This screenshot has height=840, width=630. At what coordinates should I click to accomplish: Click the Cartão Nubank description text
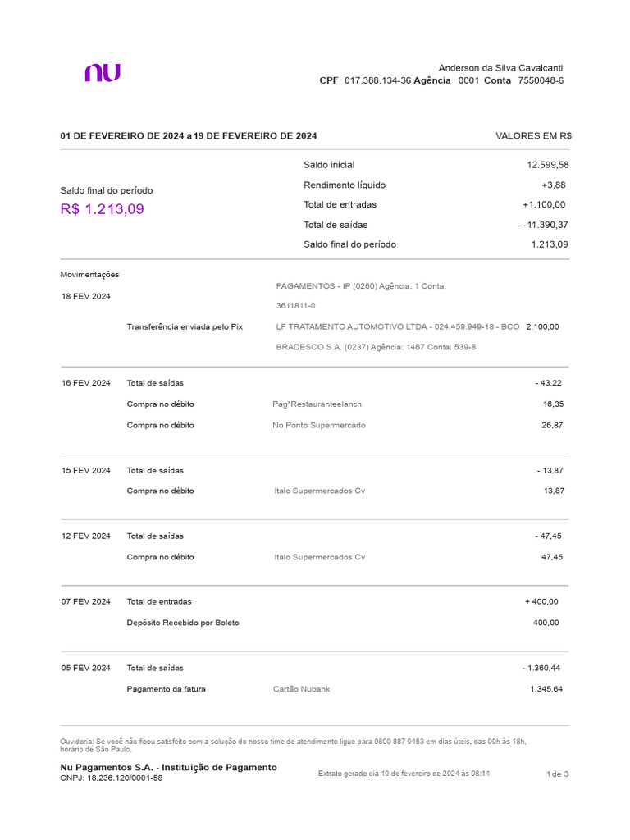tap(301, 689)
